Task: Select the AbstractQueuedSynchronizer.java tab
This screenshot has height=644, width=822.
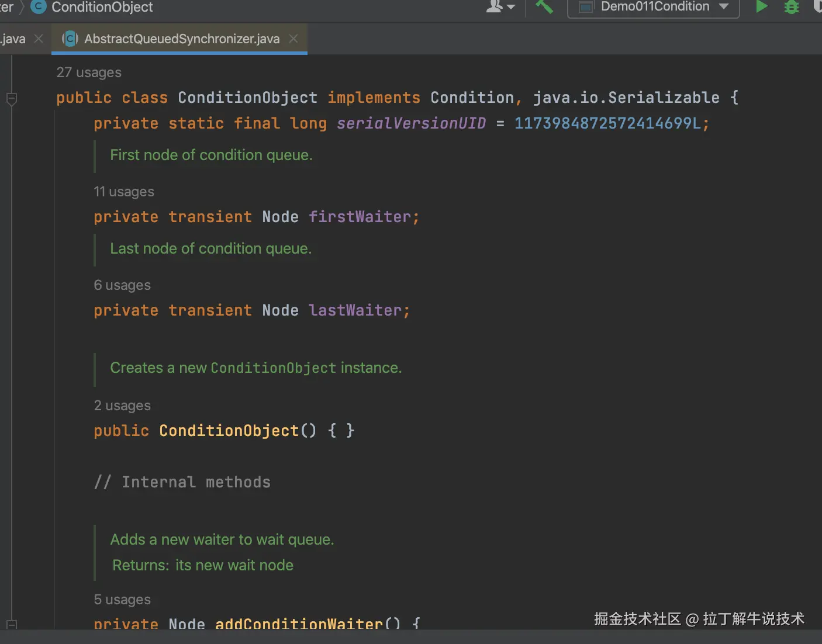Action: (179, 39)
